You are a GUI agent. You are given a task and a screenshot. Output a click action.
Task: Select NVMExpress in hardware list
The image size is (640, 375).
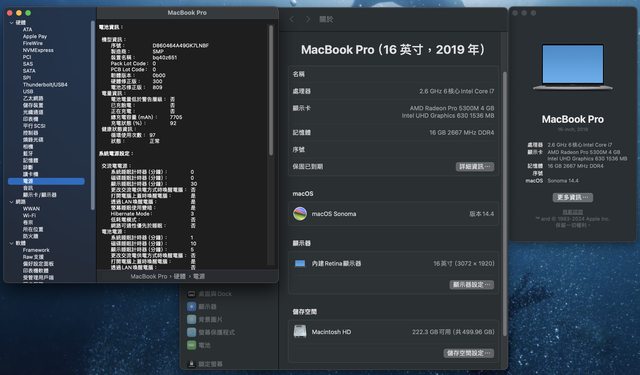pos(38,50)
